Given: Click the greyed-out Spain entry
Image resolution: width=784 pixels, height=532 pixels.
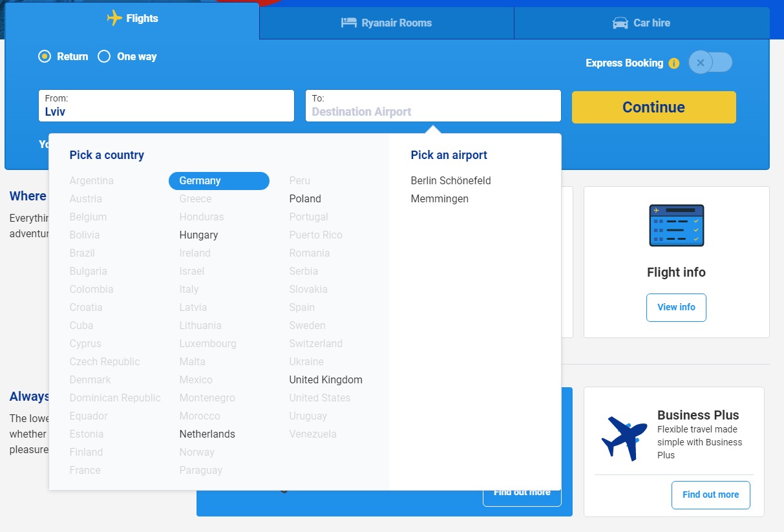Looking at the screenshot, I should coord(302,308).
